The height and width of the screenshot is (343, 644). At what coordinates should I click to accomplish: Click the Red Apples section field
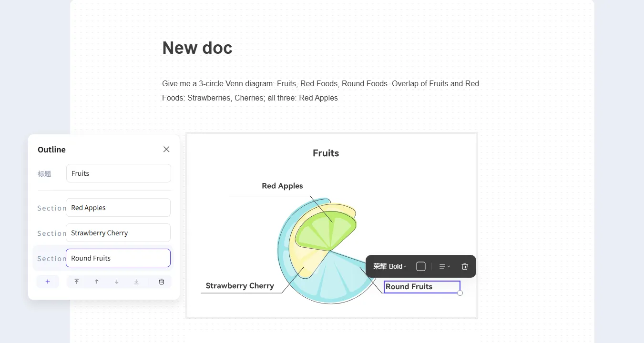[x=118, y=208]
